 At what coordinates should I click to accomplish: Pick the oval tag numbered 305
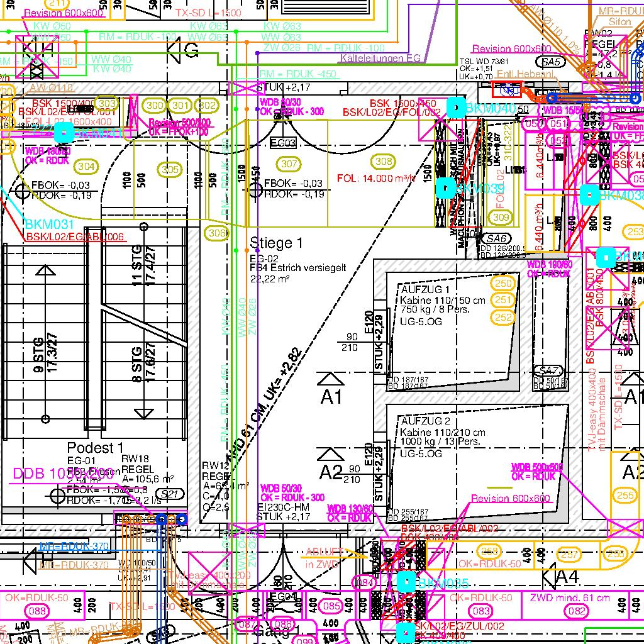pos(170,169)
